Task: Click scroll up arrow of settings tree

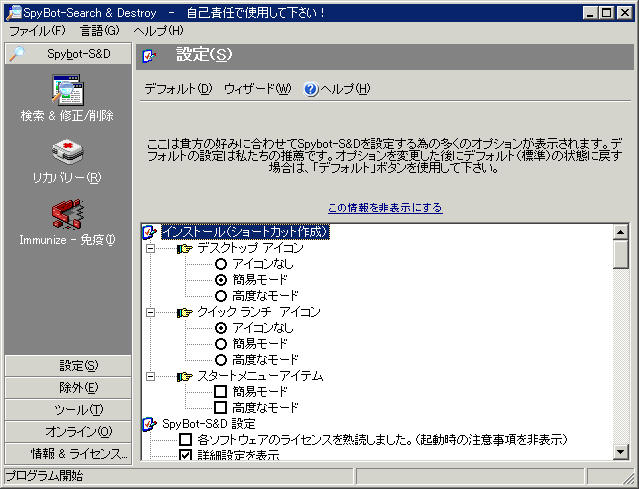Action: 620,232
